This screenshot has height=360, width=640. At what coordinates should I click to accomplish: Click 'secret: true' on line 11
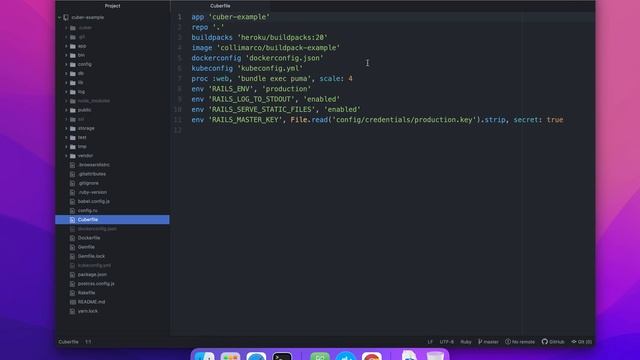[538, 120]
